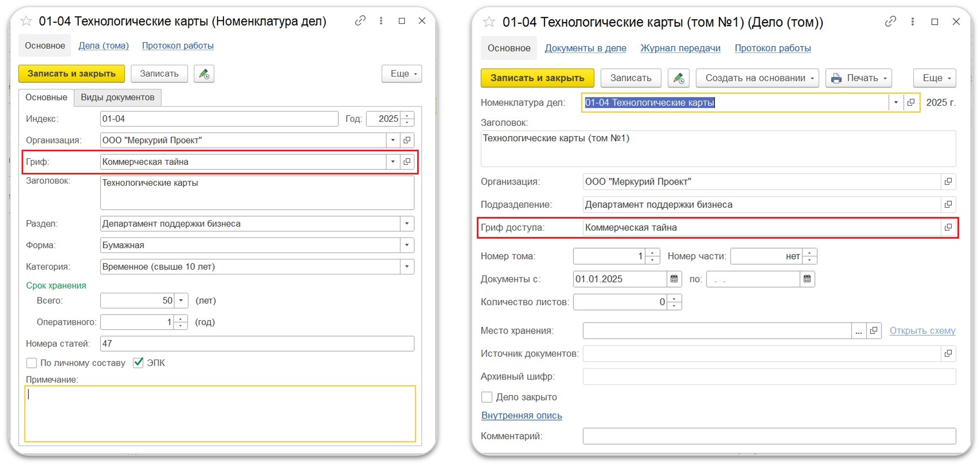This screenshot has width=980, height=466.
Task: Open Еще menu in the right window
Action: [x=934, y=78]
